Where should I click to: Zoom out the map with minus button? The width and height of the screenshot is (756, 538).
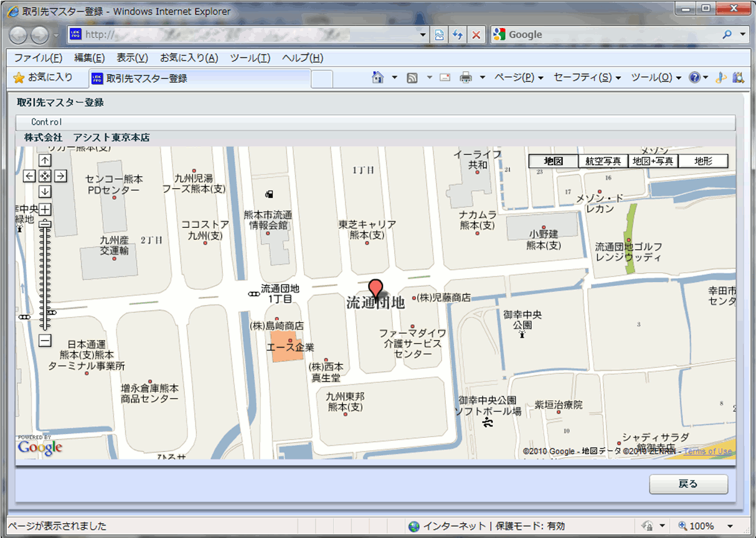45,341
